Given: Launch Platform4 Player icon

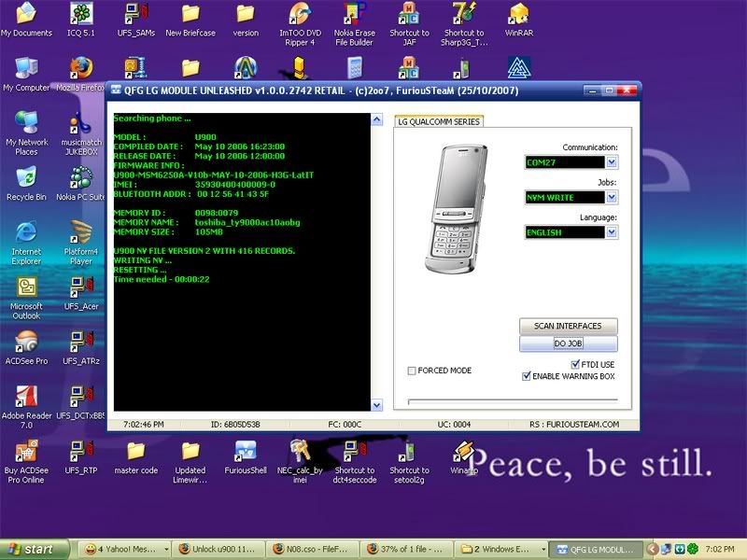Looking at the screenshot, I should [81, 243].
